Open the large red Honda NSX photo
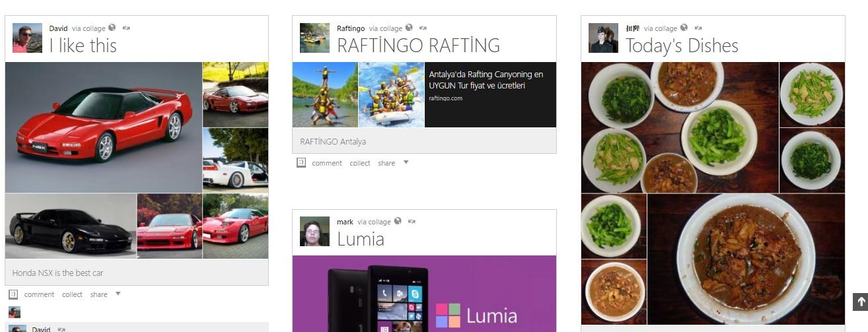868x332 pixels. [104, 127]
